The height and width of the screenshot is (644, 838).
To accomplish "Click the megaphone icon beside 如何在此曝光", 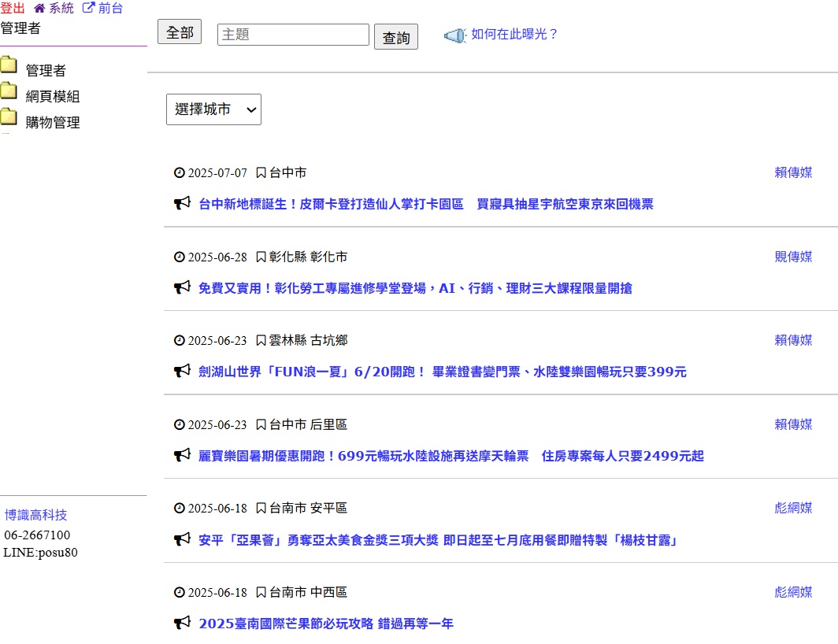I will 455,35.
